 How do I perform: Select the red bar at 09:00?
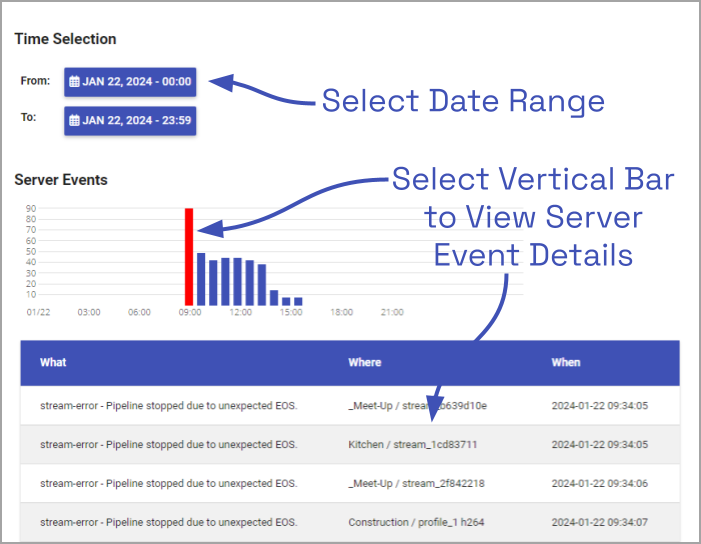[x=189, y=257]
